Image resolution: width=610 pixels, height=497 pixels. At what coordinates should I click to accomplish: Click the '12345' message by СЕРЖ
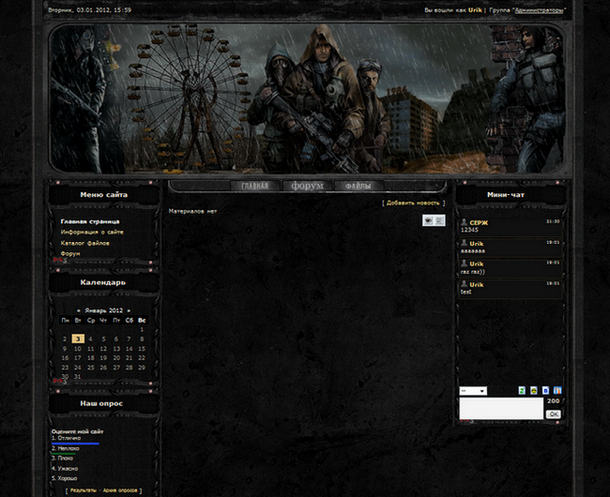click(469, 230)
